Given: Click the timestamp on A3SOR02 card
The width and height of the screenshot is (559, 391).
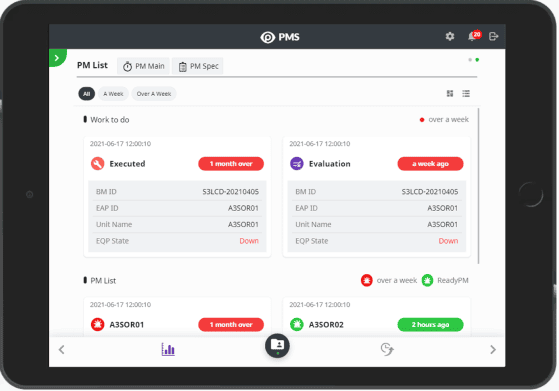Looking at the screenshot, I should pyautogui.click(x=320, y=305).
